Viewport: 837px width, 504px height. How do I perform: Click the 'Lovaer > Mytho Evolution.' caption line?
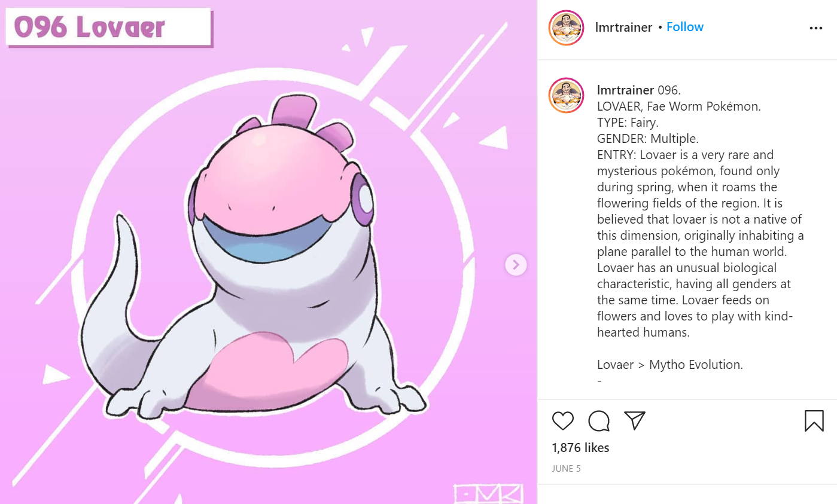pos(670,364)
